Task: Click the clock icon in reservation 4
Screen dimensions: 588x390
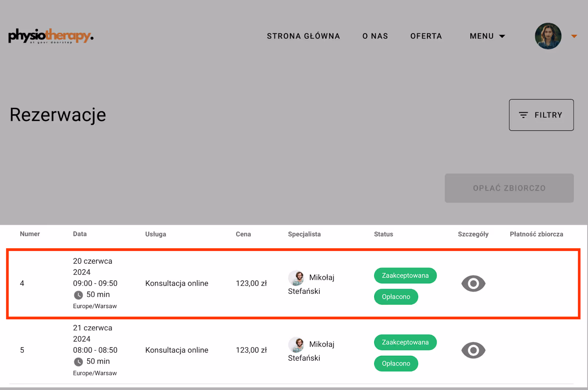Action: pos(78,295)
